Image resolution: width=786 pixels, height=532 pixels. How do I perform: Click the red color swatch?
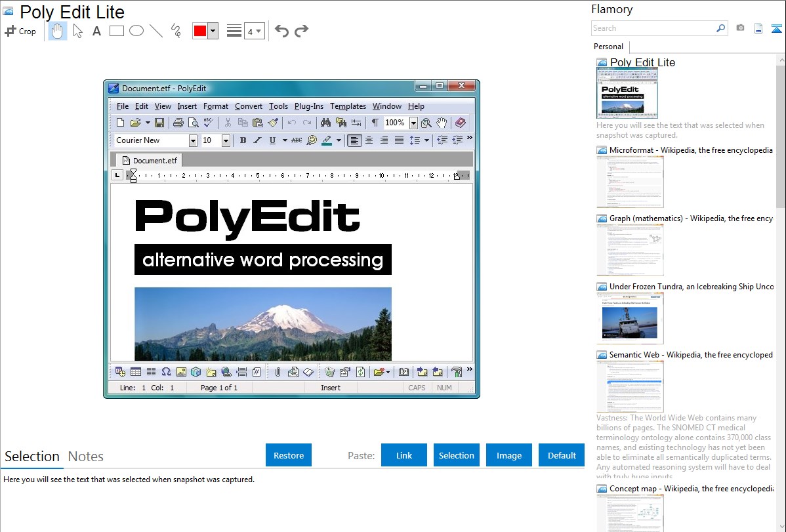[200, 31]
